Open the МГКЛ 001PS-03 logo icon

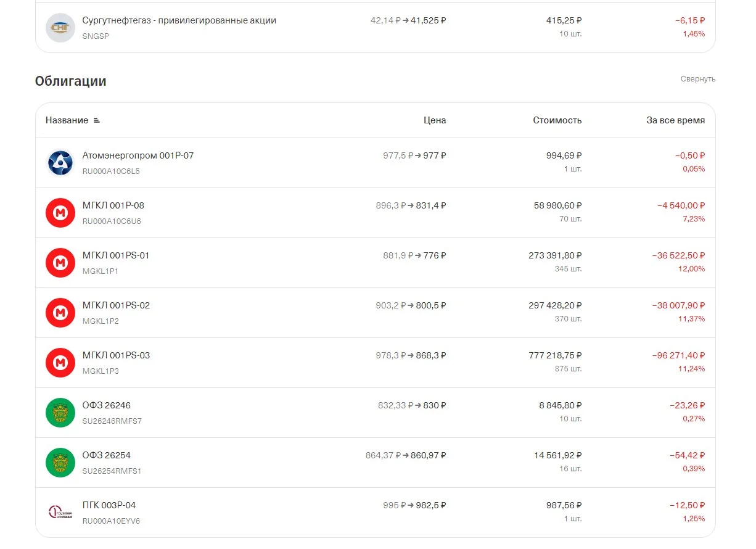[x=60, y=363]
